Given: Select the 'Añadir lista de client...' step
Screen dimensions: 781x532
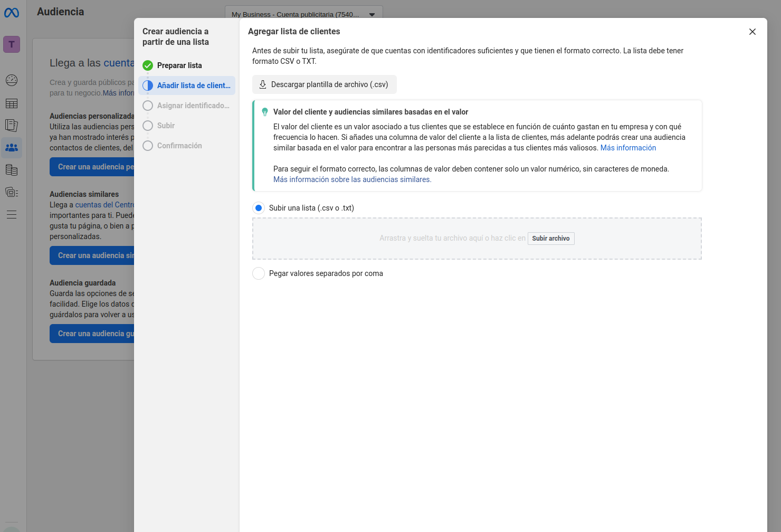Looking at the screenshot, I should (x=187, y=85).
